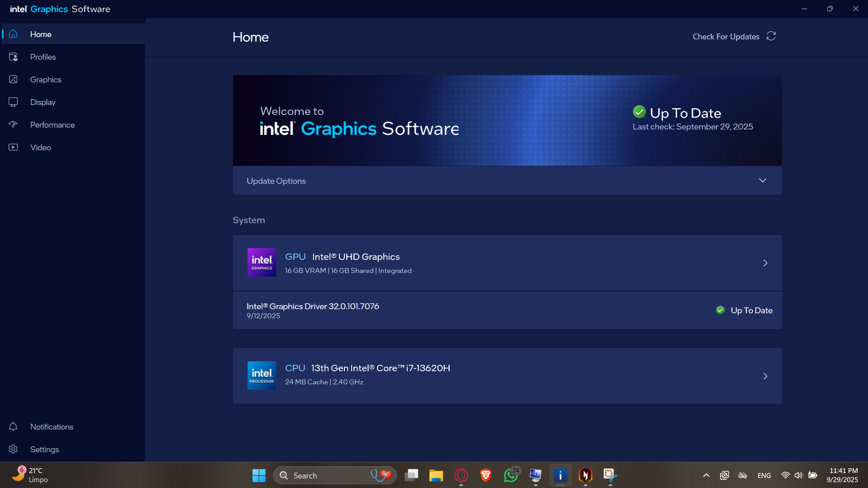Click the battery tray icon
The image size is (868, 488).
[x=813, y=475]
